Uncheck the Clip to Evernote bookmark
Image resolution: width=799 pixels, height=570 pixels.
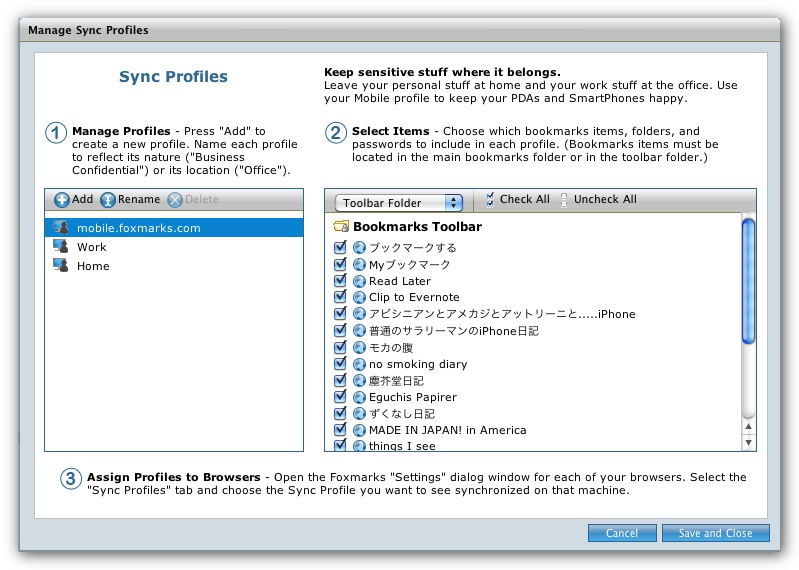[x=340, y=296]
